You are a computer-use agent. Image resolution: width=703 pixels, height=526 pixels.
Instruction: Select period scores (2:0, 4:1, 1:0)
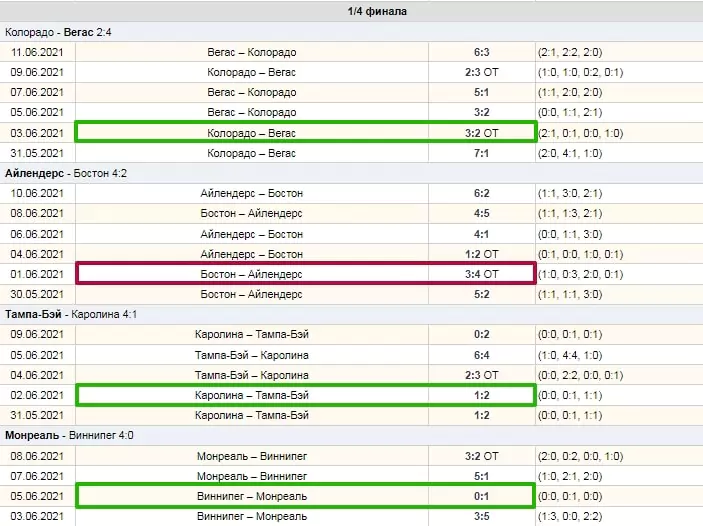(x=570, y=153)
